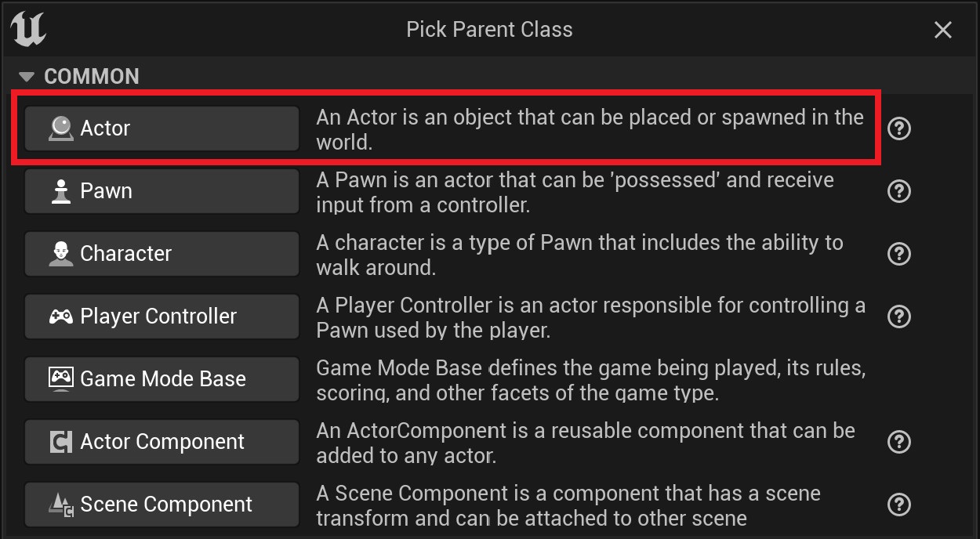This screenshot has width=980, height=539.
Task: Pick the Game Mode Base button
Action: point(162,379)
